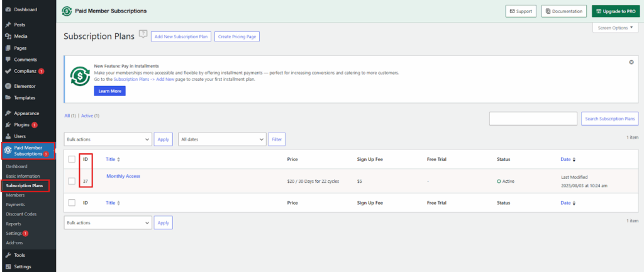Screen dimensions: 644x272
Task: Open the All dates dropdown
Action: [x=221, y=139]
